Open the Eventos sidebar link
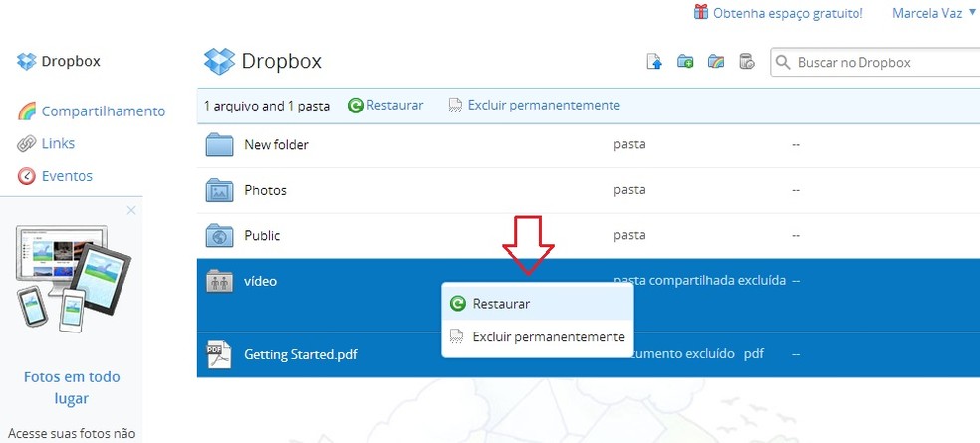Screen dimensions: 980x443 pyautogui.click(x=67, y=176)
